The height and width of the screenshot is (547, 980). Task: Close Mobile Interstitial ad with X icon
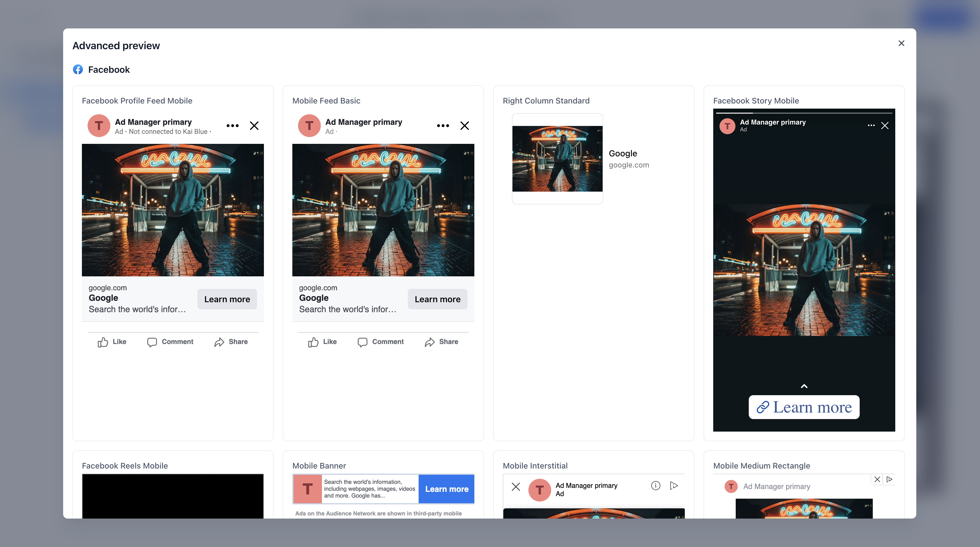tap(516, 486)
